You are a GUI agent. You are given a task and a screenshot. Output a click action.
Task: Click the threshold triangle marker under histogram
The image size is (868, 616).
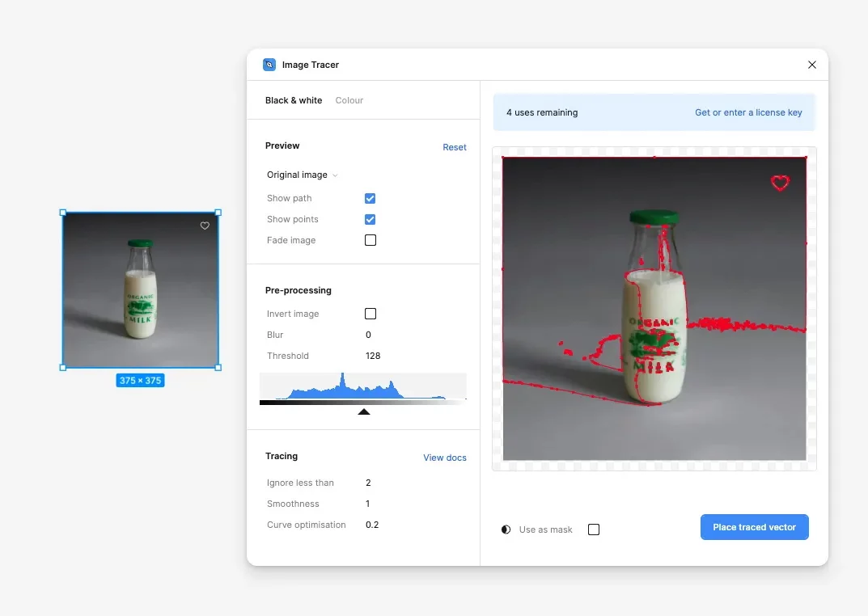[364, 411]
